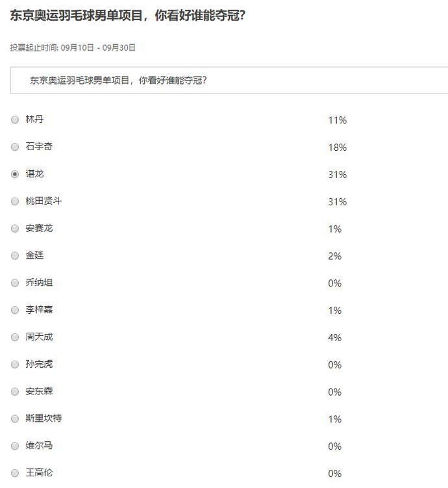The width and height of the screenshot is (448, 488).
Task: Choose the 桃田贤斗 radio option
Action: point(15,202)
